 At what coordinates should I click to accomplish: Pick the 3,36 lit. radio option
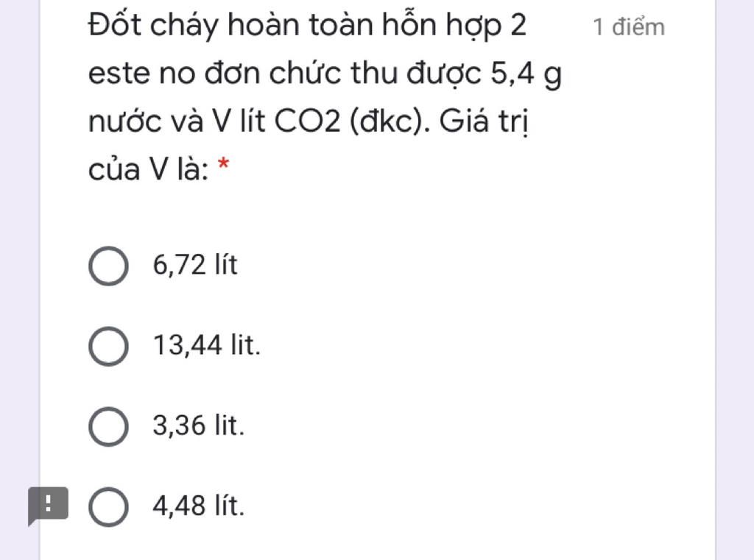109,426
